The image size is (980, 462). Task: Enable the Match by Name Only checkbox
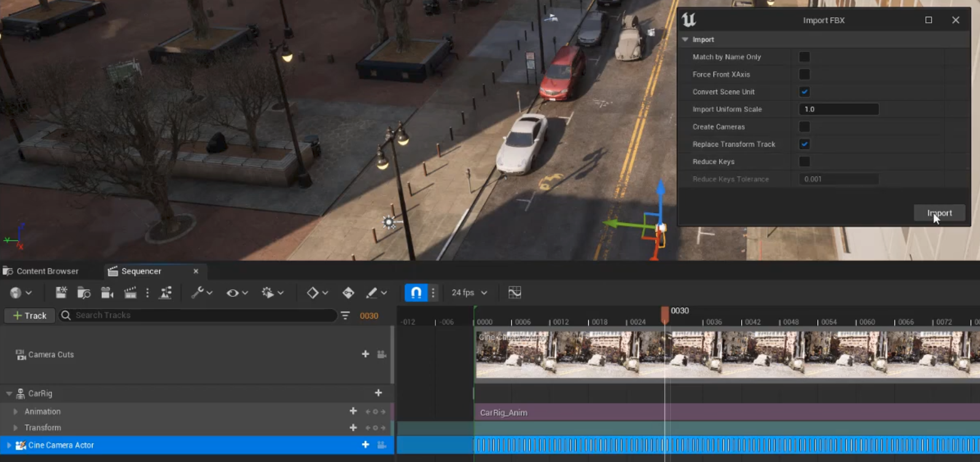pos(804,57)
